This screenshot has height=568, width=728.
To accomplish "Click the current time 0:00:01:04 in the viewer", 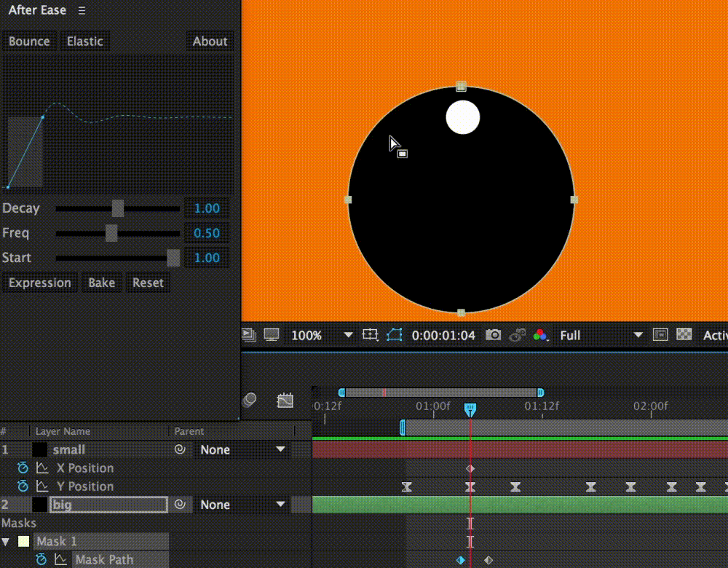I will tap(443, 335).
